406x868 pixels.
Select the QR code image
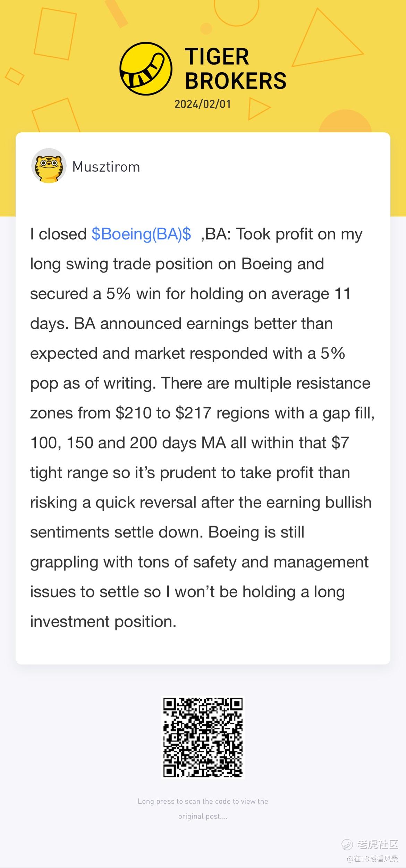coord(203,737)
